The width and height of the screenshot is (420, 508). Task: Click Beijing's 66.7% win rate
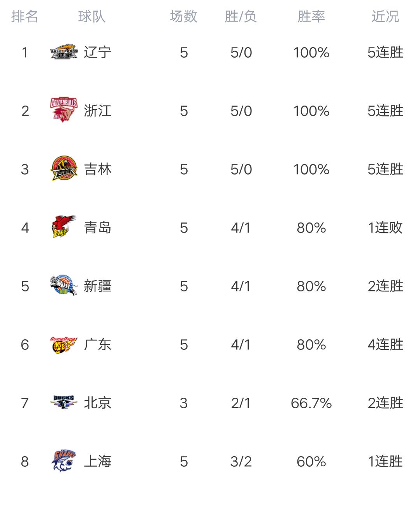(311, 403)
